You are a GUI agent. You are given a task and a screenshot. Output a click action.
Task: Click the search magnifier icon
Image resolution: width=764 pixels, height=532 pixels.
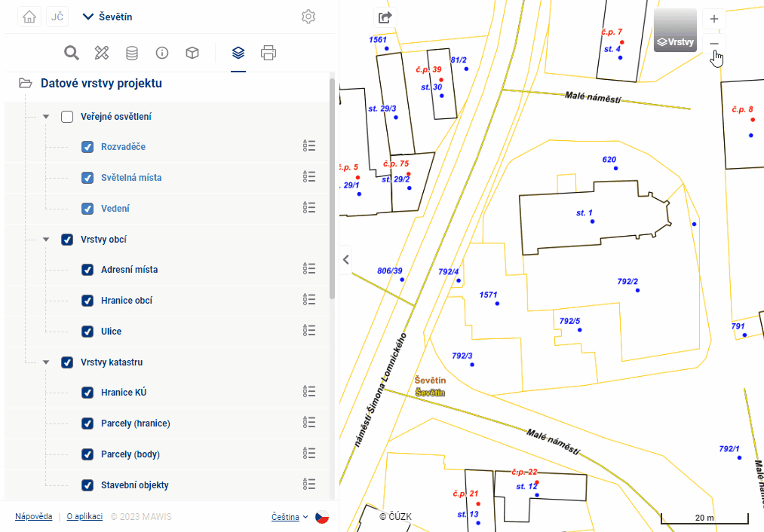[x=72, y=53]
